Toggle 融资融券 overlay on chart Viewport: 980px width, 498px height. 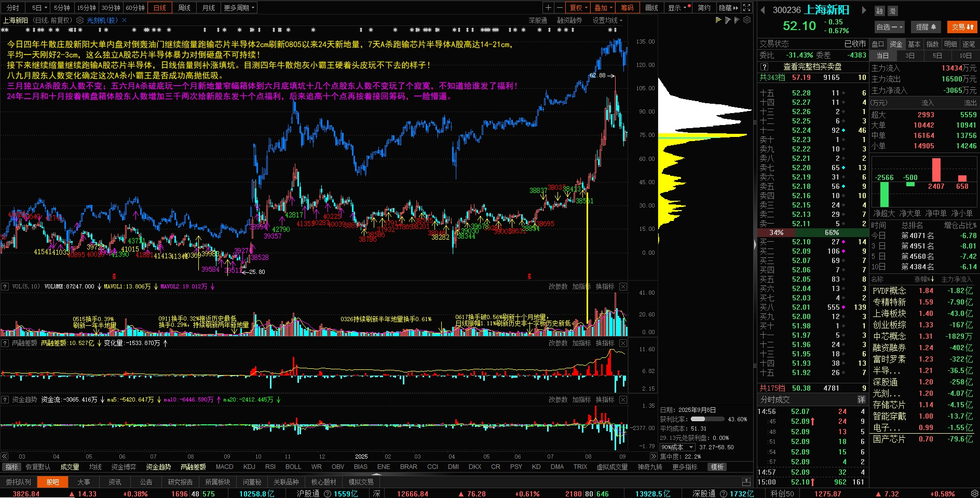point(569,20)
